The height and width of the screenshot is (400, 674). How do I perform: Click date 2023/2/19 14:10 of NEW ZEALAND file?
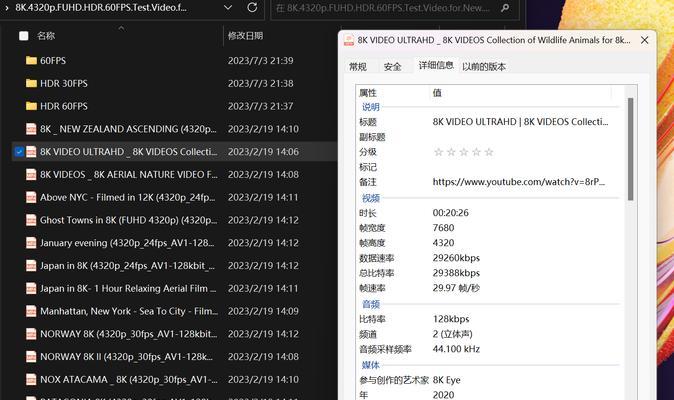click(263, 129)
